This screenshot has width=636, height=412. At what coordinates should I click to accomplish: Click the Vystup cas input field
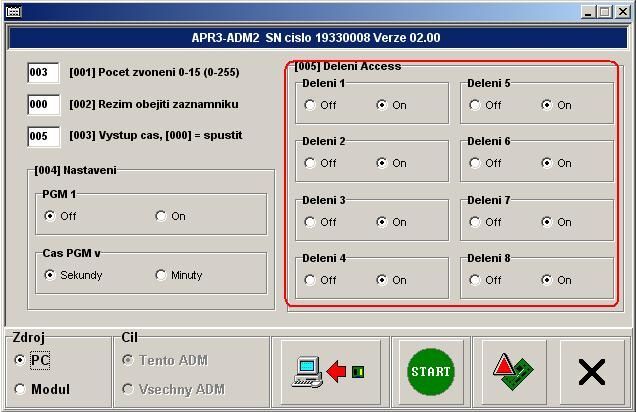[x=43, y=136]
